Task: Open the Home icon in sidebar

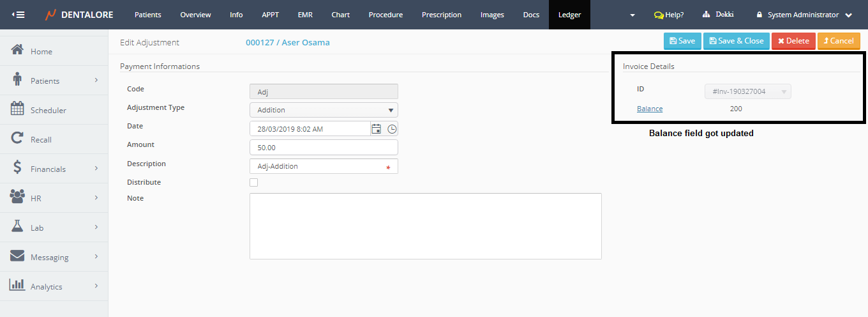Action: [x=18, y=50]
